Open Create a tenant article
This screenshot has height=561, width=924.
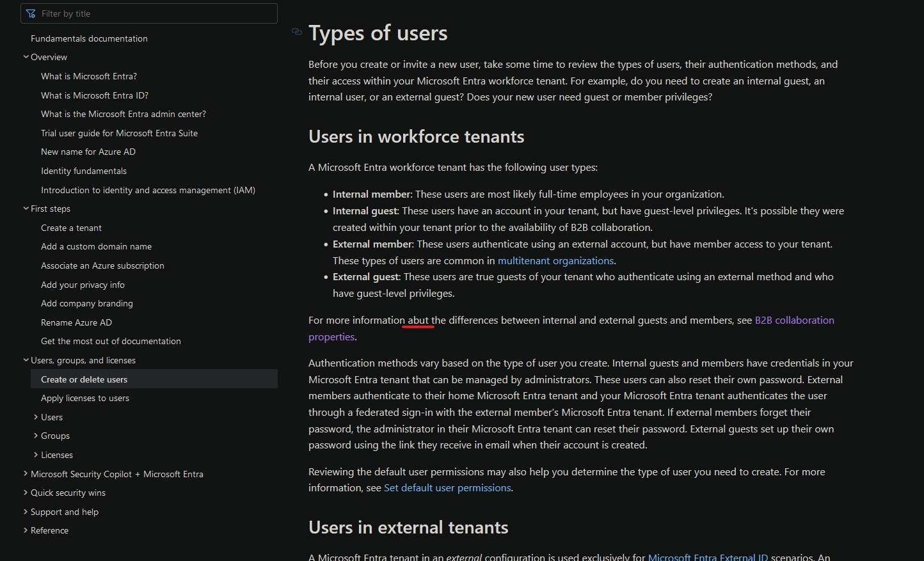[71, 228]
